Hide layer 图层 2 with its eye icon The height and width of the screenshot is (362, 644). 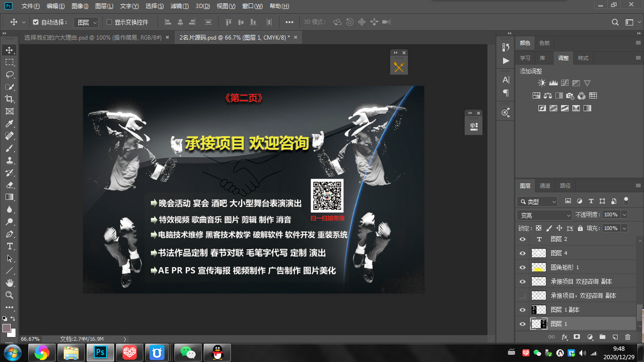[522, 239]
